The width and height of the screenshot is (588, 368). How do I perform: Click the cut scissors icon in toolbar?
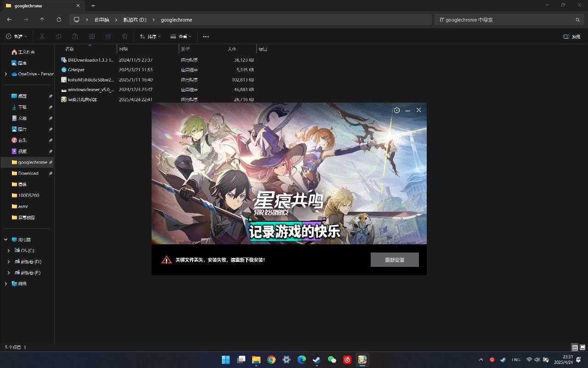point(42,36)
